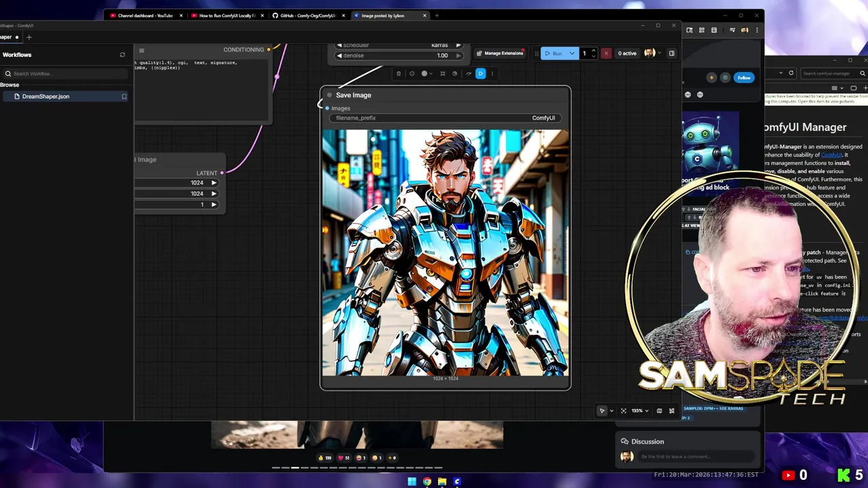Click the Discussion section heading

[647, 442]
